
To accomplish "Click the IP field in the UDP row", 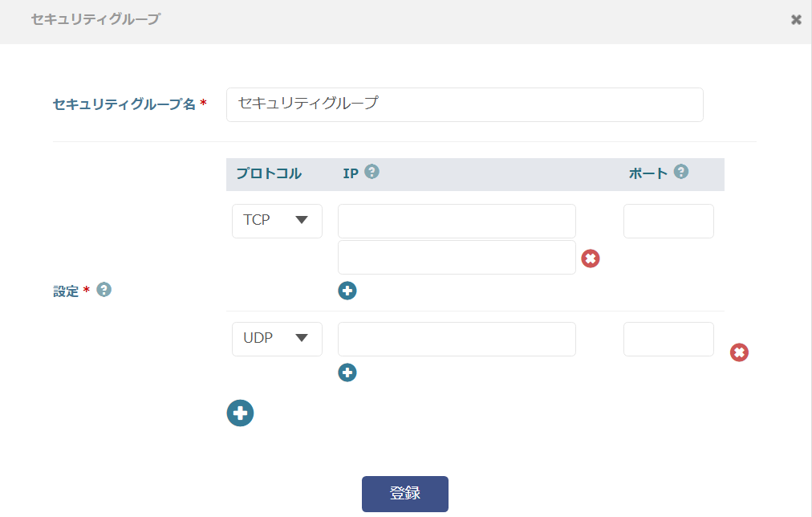I will (457, 339).
